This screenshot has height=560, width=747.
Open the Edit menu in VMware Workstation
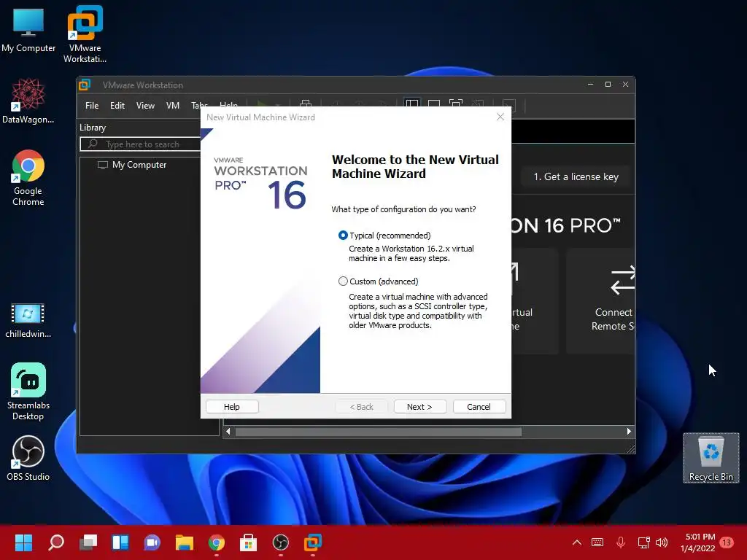point(117,106)
